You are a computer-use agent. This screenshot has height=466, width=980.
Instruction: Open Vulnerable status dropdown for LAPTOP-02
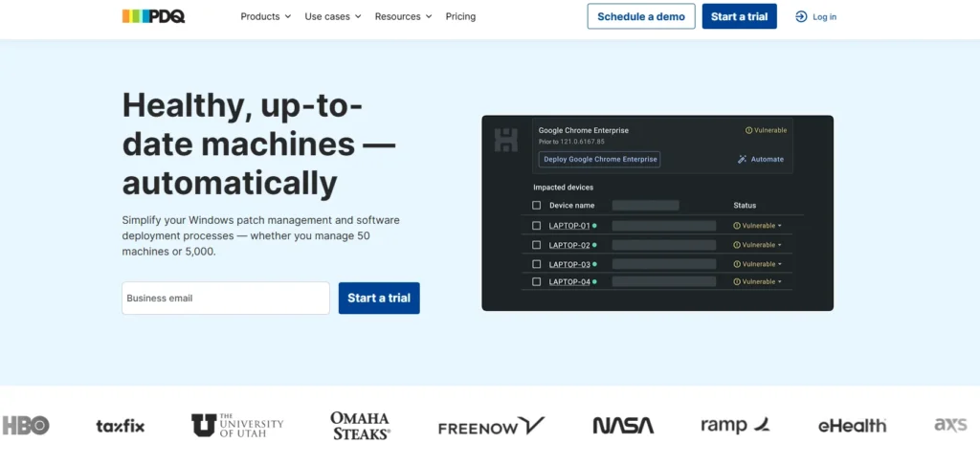(x=758, y=245)
